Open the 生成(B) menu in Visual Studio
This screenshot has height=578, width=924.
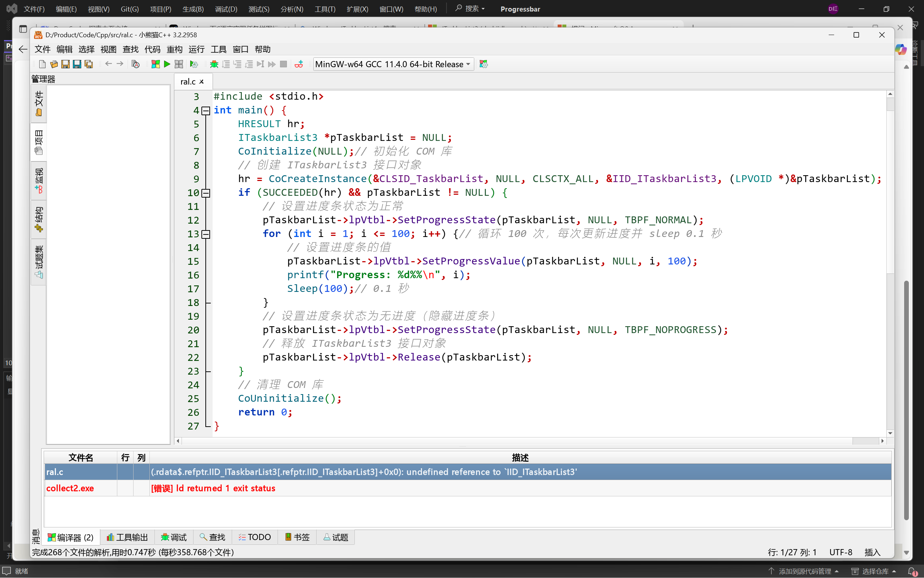pos(193,9)
